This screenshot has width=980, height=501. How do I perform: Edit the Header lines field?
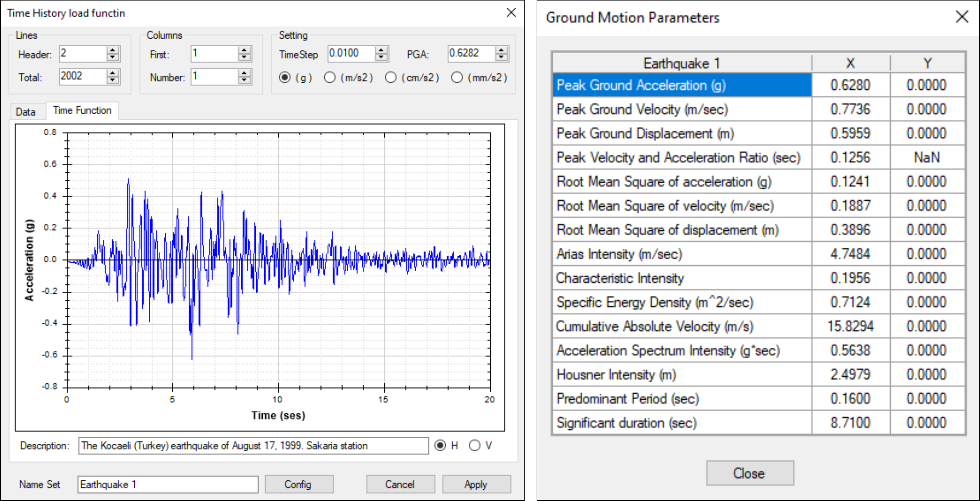coord(83,54)
